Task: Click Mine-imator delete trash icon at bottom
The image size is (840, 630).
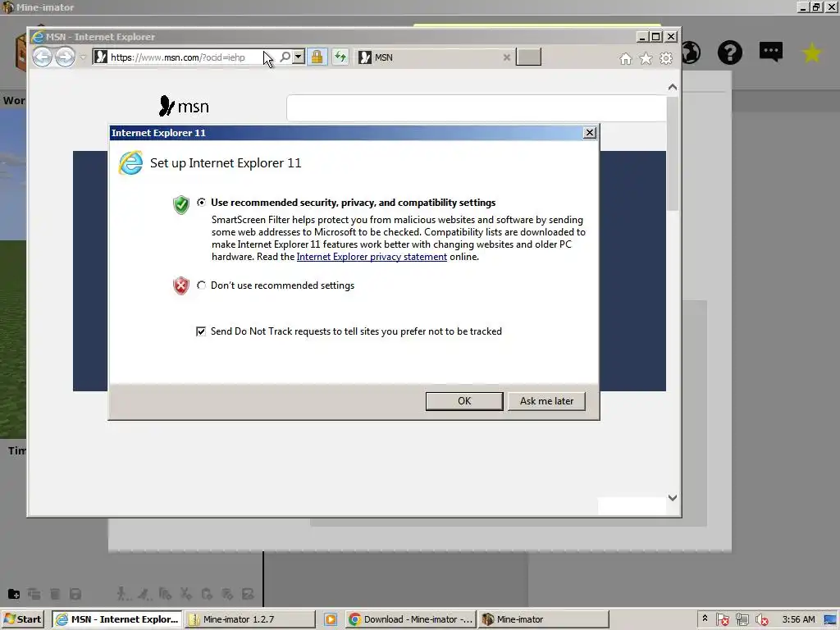Action: coord(55,594)
